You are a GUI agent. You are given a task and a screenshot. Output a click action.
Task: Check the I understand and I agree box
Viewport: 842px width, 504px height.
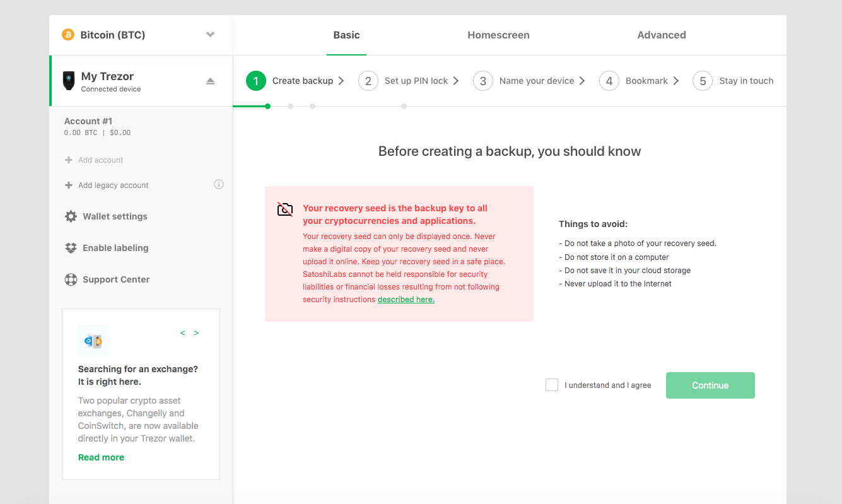click(x=552, y=385)
